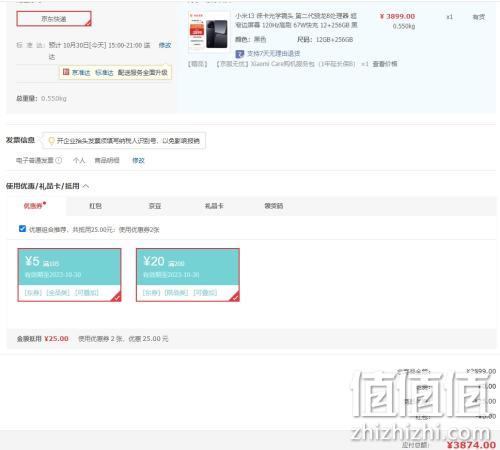Click the 7-day return support icon
500x450 pixels.
(x=239, y=54)
